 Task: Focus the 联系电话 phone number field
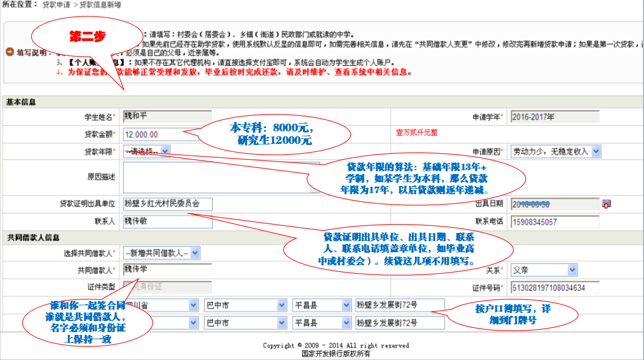[x=554, y=222]
